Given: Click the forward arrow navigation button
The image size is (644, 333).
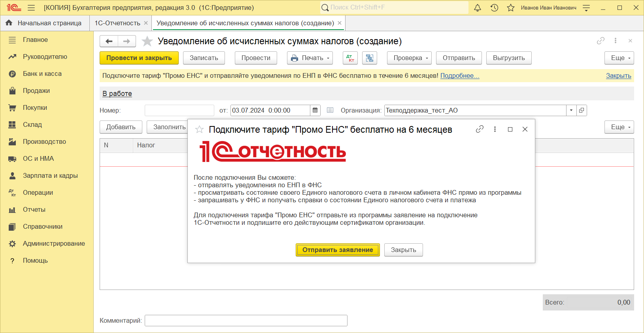Looking at the screenshot, I should point(127,41).
